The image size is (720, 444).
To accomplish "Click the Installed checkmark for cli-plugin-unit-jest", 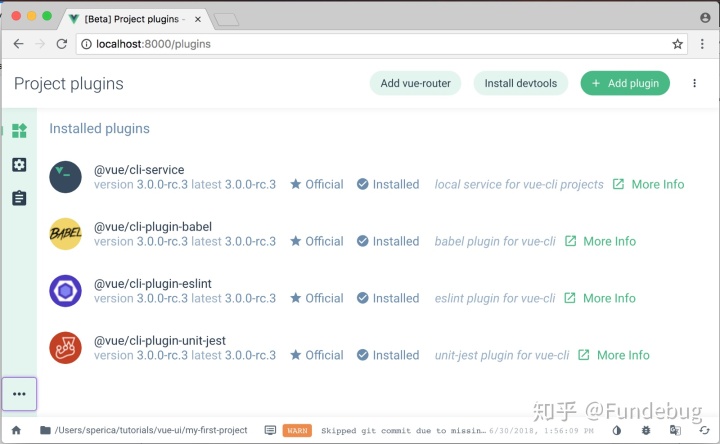I will (x=363, y=355).
